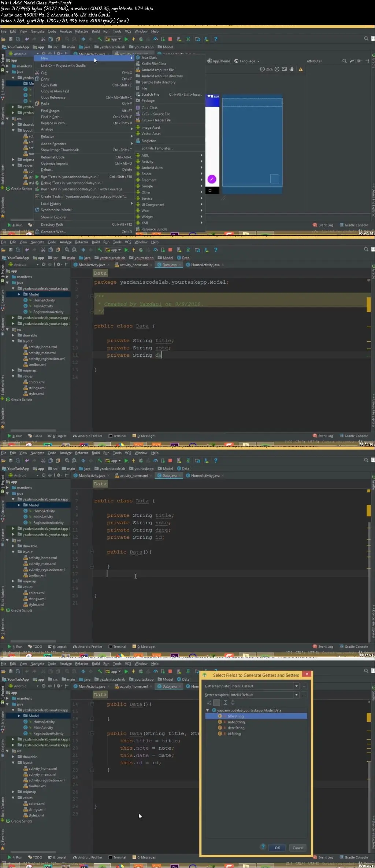Zoom out the layout preview with minus icon
Screen dimensions: 375x868
pos(262,69)
